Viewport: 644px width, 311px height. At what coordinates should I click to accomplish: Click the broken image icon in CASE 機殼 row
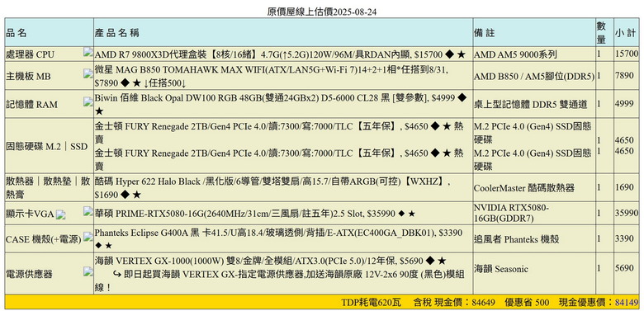pos(88,236)
